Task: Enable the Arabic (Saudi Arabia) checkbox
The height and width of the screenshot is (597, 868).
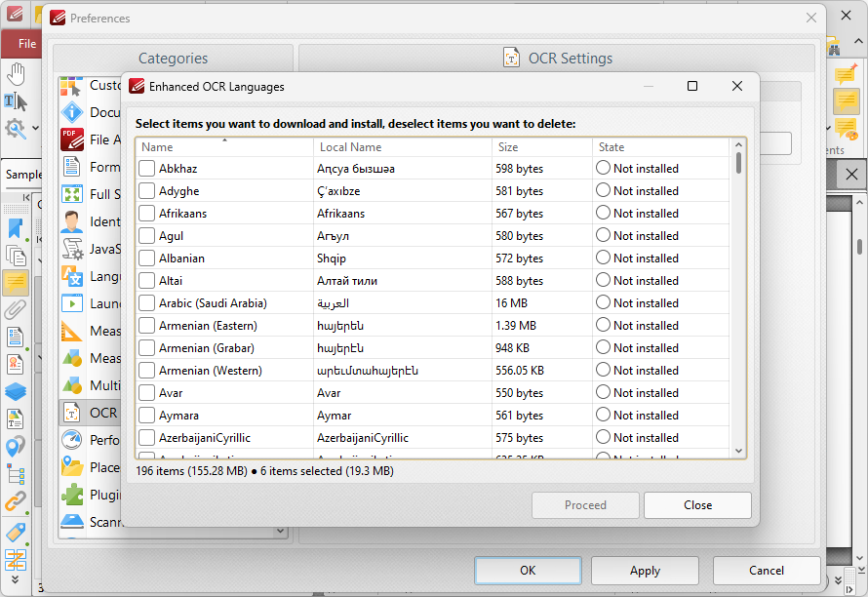Action: [x=146, y=303]
